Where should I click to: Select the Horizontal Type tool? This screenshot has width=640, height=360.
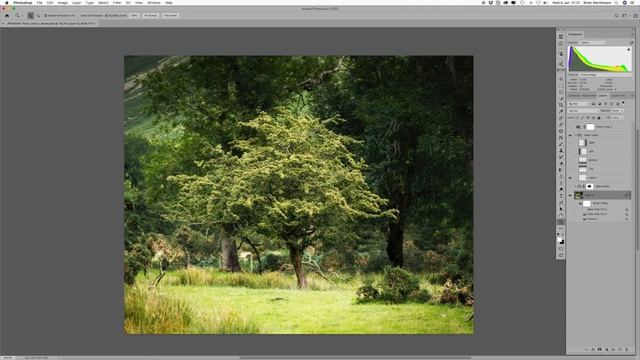click(x=561, y=196)
